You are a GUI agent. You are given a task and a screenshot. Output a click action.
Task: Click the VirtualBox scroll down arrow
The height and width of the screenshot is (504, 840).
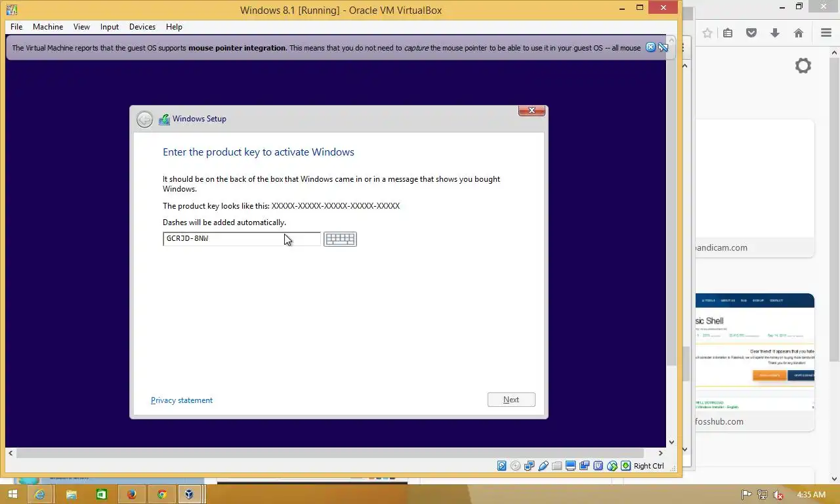[671, 442]
